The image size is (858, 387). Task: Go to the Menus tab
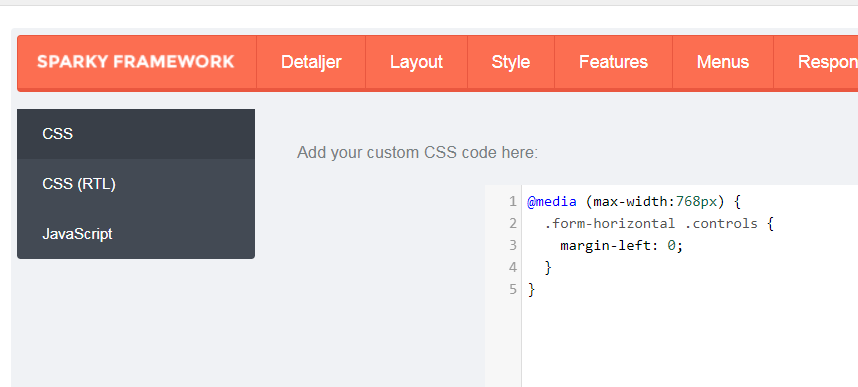tap(723, 62)
